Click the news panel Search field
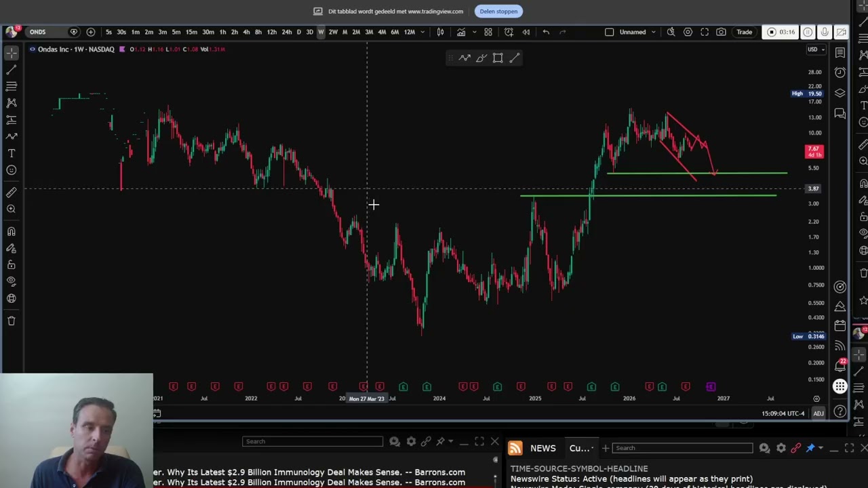The image size is (868, 488). [x=682, y=448]
